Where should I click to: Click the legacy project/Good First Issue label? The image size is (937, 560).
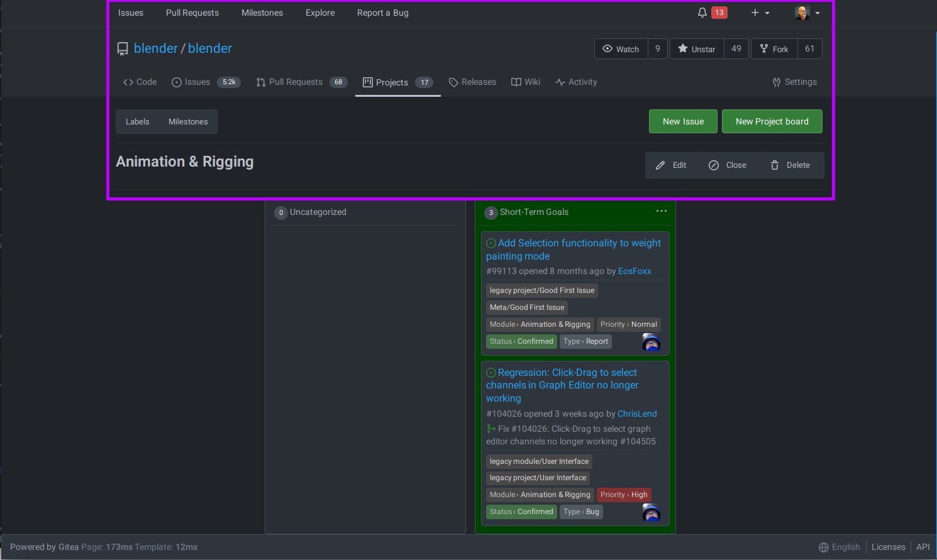pyautogui.click(x=542, y=290)
